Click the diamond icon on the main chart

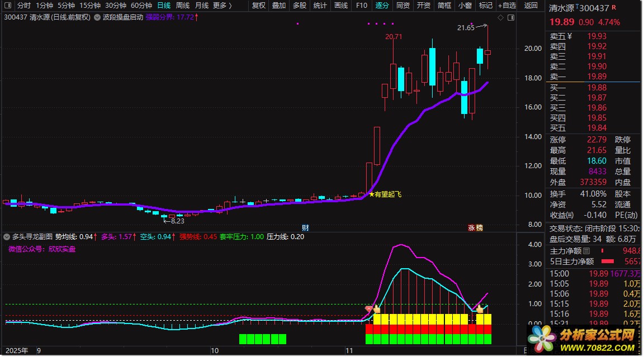coord(500,18)
